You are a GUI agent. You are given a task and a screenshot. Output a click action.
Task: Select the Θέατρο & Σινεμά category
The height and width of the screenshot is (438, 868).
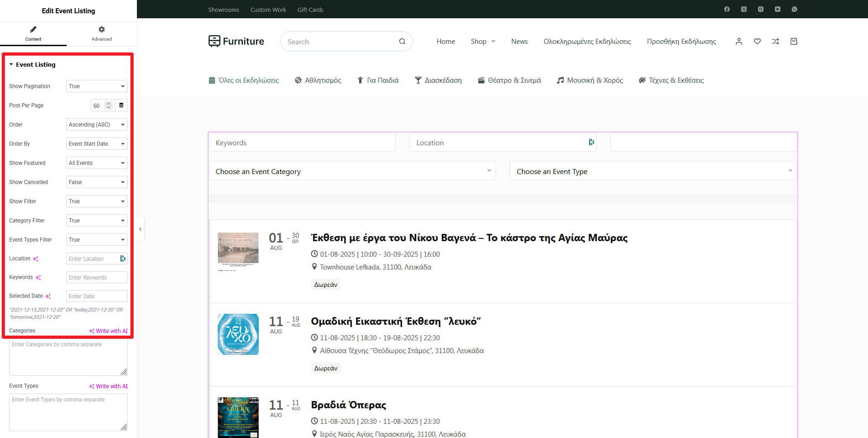[x=509, y=80]
